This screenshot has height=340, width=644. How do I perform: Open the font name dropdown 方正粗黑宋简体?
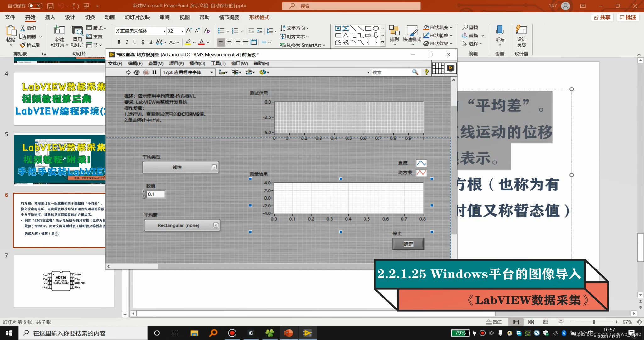pos(164,31)
